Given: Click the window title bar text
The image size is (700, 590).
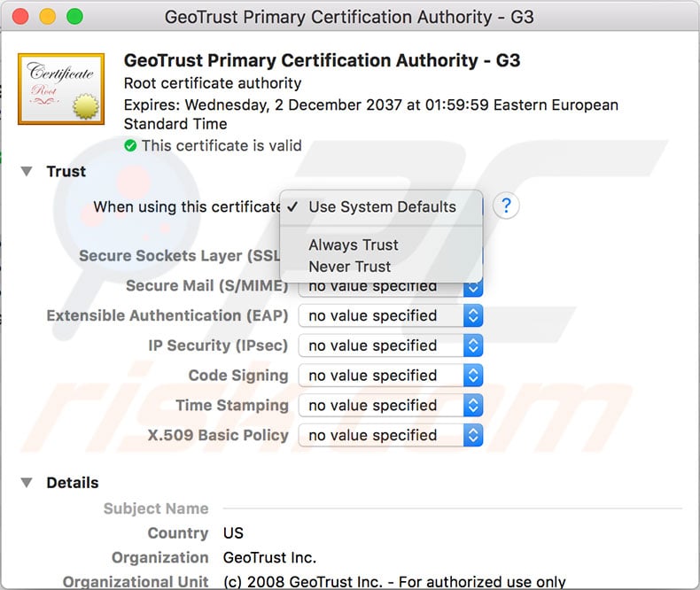Looking at the screenshot, I should 349,17.
